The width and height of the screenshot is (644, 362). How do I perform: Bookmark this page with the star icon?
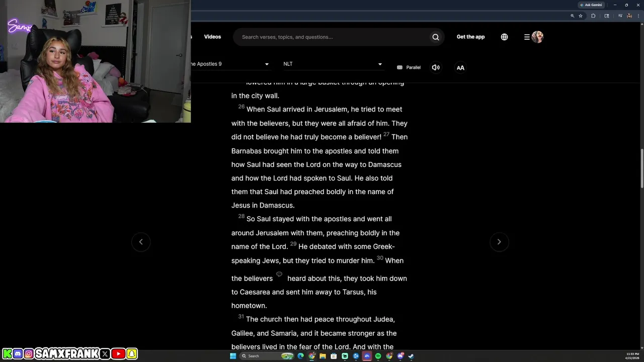click(x=581, y=16)
